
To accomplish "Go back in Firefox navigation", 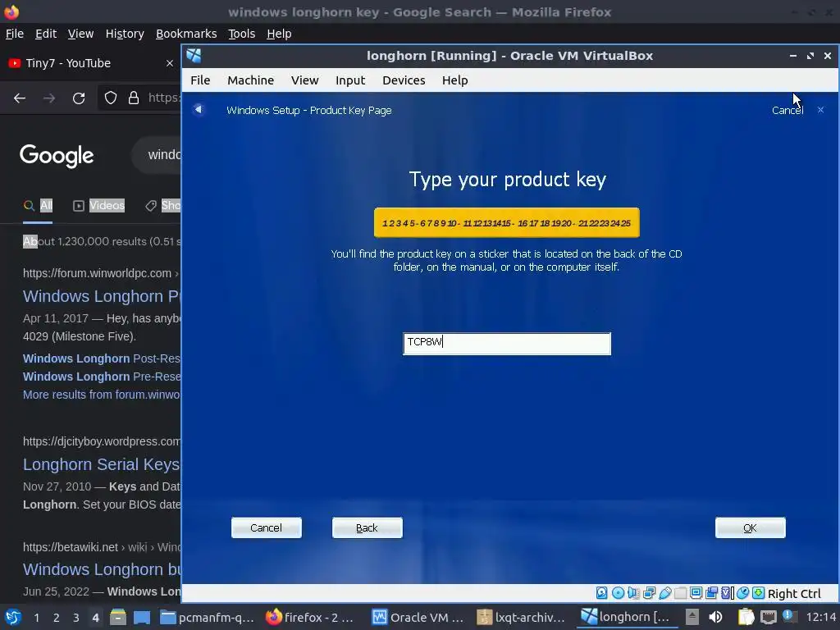I will [x=20, y=98].
